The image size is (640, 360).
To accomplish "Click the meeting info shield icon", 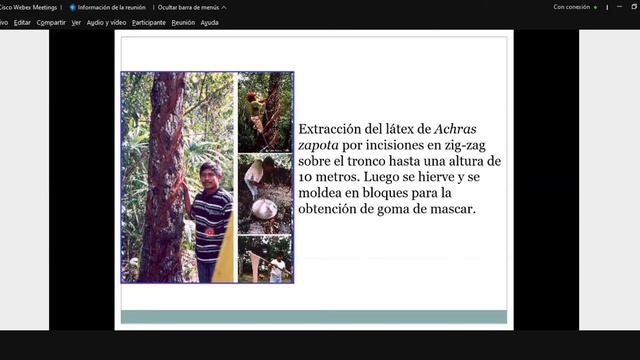I will pyautogui.click(x=73, y=7).
